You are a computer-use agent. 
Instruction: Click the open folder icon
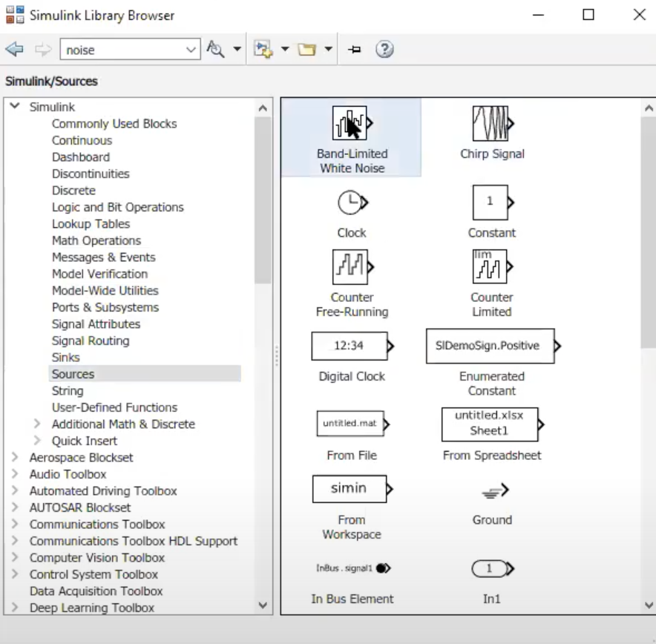pyautogui.click(x=306, y=50)
